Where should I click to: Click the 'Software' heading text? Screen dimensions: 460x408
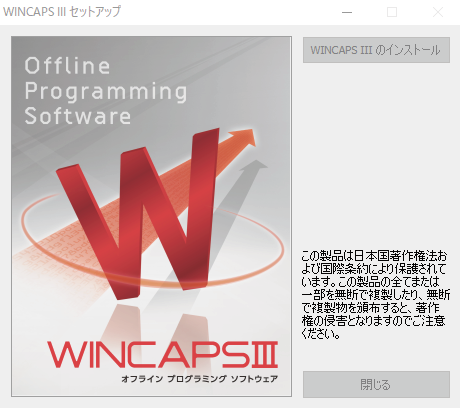78,116
